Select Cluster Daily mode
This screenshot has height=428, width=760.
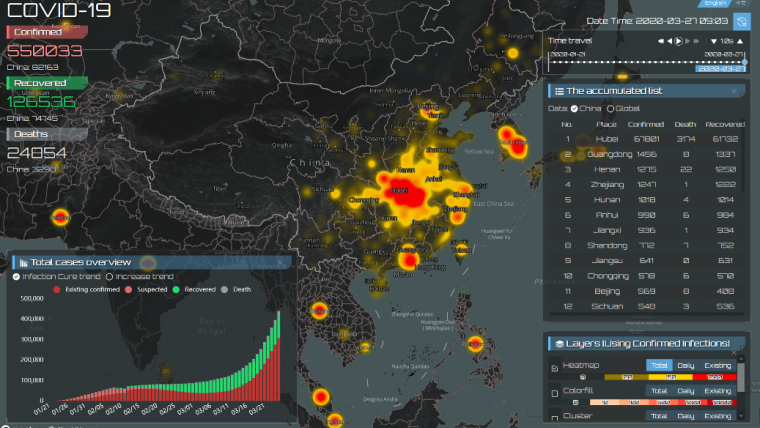[685, 416]
